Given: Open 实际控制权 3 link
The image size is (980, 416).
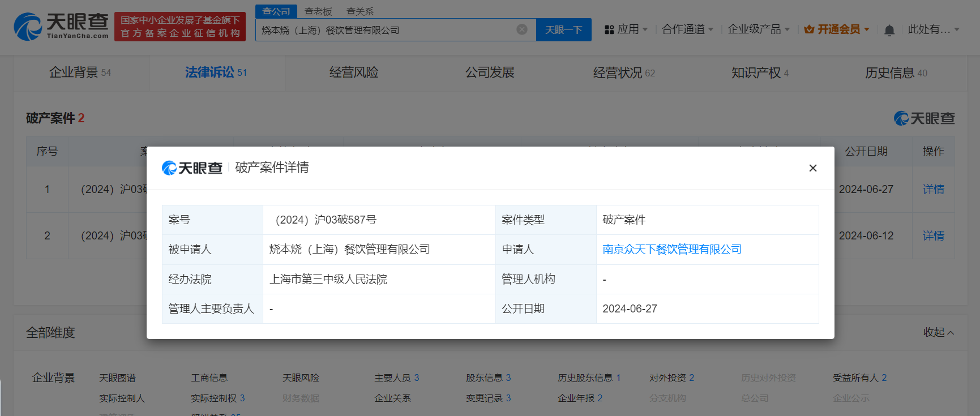Looking at the screenshot, I should pos(217,398).
